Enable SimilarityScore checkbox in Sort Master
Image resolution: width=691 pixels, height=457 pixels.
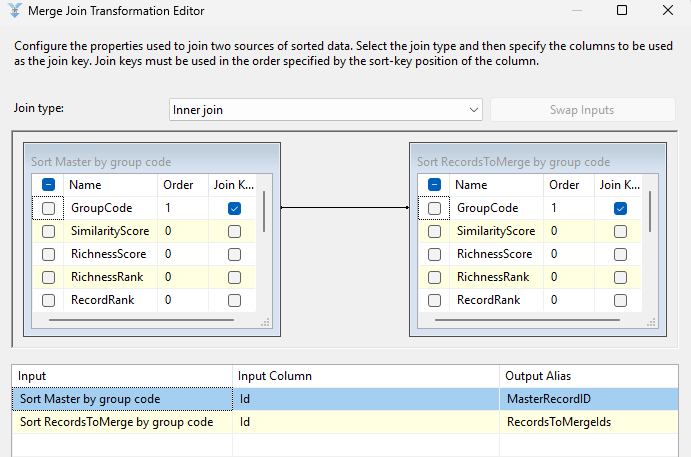click(x=48, y=231)
